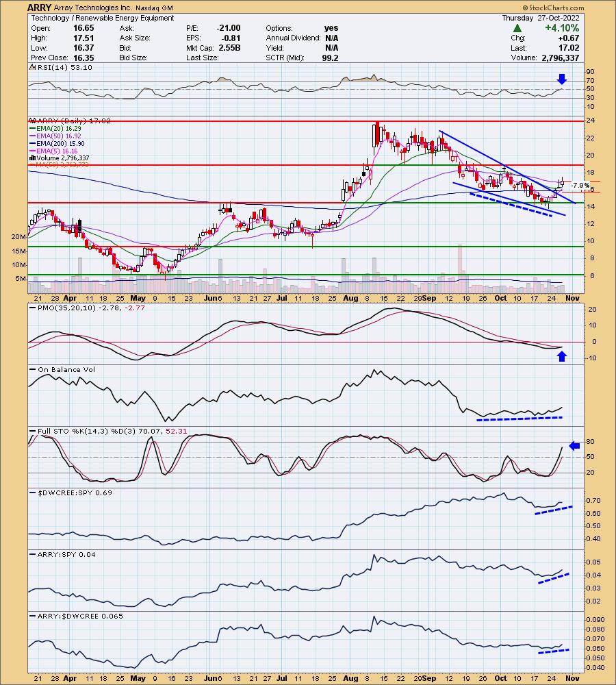Select the High value 17.51
The height and width of the screenshot is (685, 616).
[x=84, y=38]
